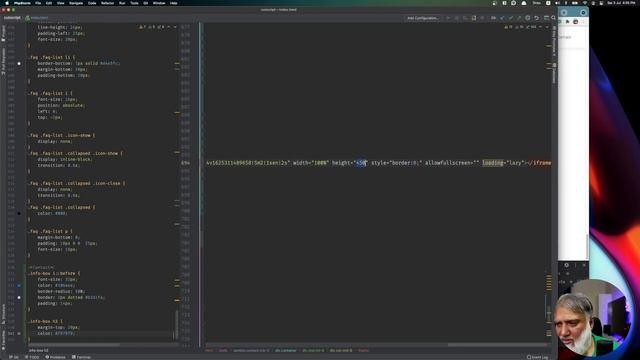Open the Window menu
The width and height of the screenshot is (640, 360).
(159, 3)
